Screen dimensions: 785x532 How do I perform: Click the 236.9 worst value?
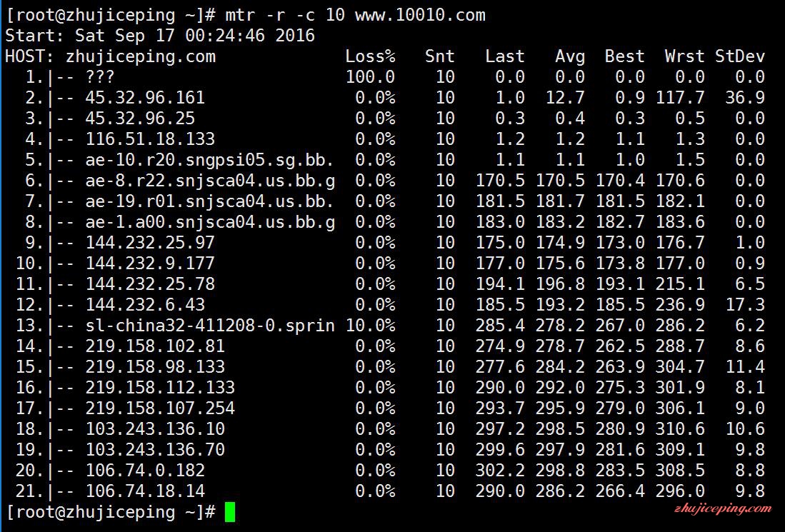pyautogui.click(x=681, y=305)
